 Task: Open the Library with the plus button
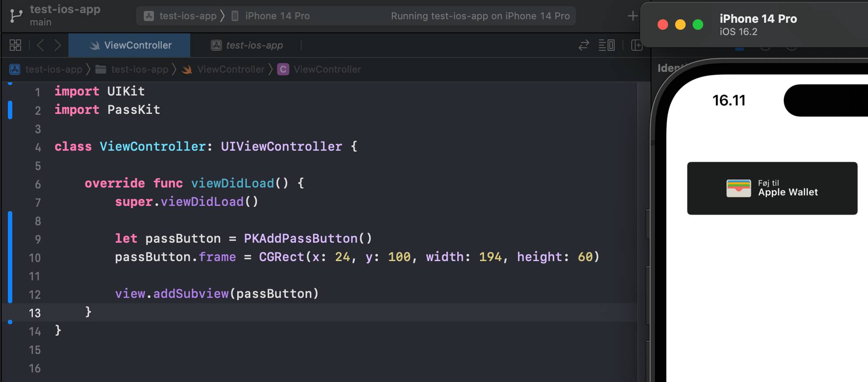[x=632, y=16]
